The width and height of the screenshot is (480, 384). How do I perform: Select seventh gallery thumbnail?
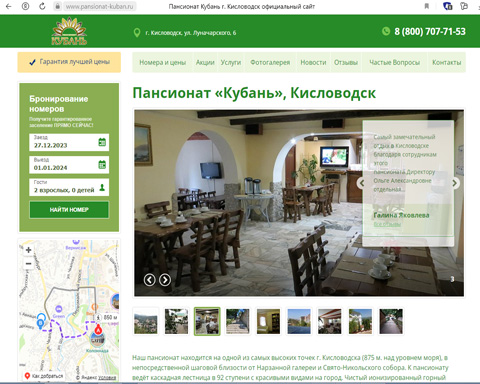coord(329,321)
